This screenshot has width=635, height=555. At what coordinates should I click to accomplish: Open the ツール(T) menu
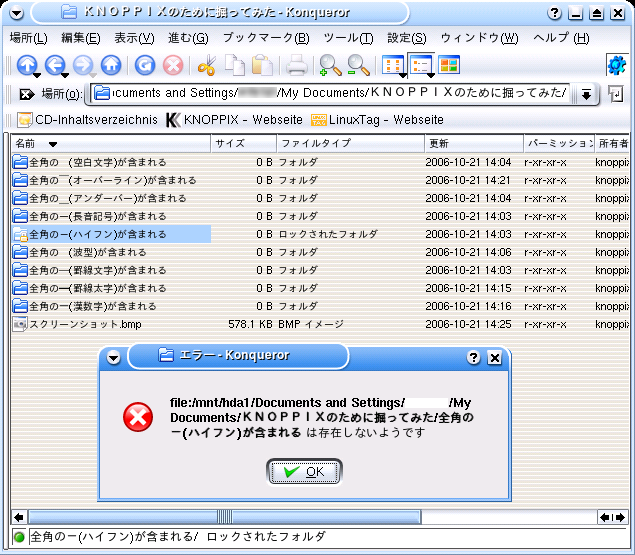pos(348,38)
